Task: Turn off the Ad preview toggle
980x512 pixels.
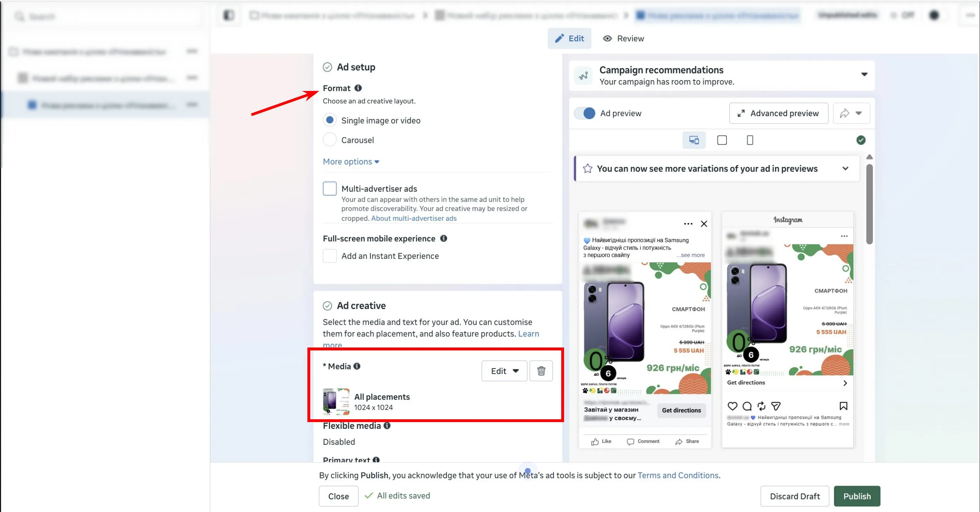Action: coord(585,113)
